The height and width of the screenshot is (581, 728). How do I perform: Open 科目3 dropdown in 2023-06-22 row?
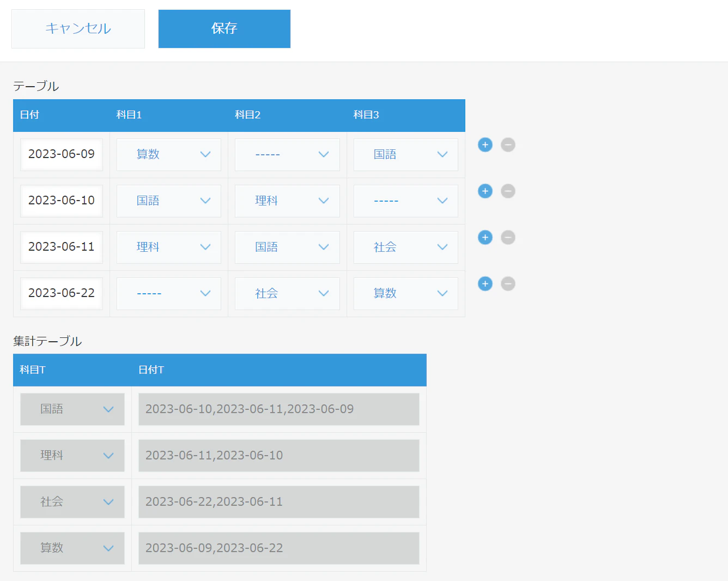406,294
